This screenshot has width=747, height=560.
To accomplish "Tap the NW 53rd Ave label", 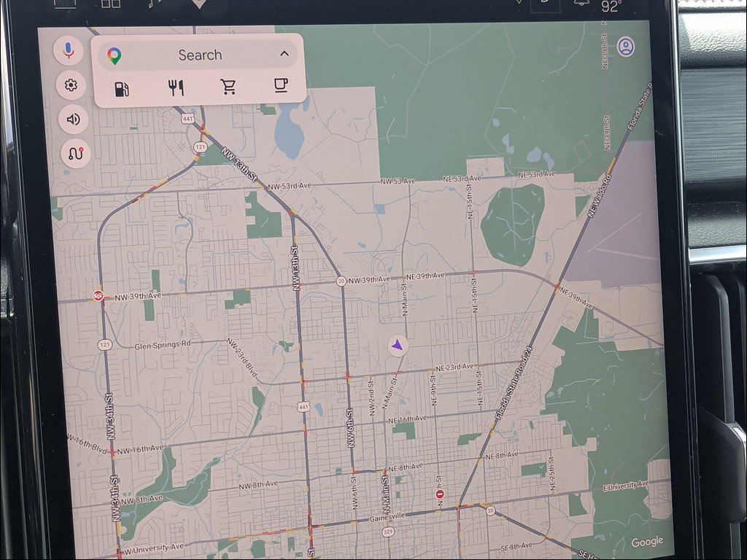I will (289, 186).
